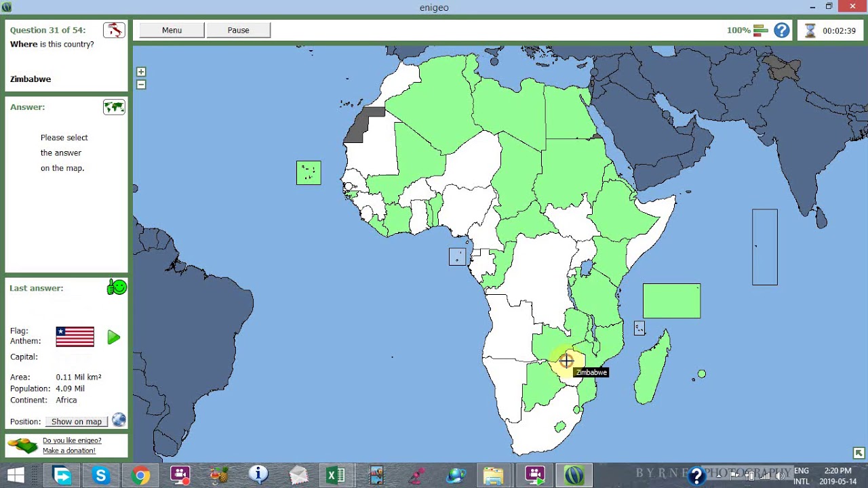This screenshot has height=488, width=868.
Task: Click the globe icon next to Show on map
Action: pyautogui.click(x=119, y=420)
